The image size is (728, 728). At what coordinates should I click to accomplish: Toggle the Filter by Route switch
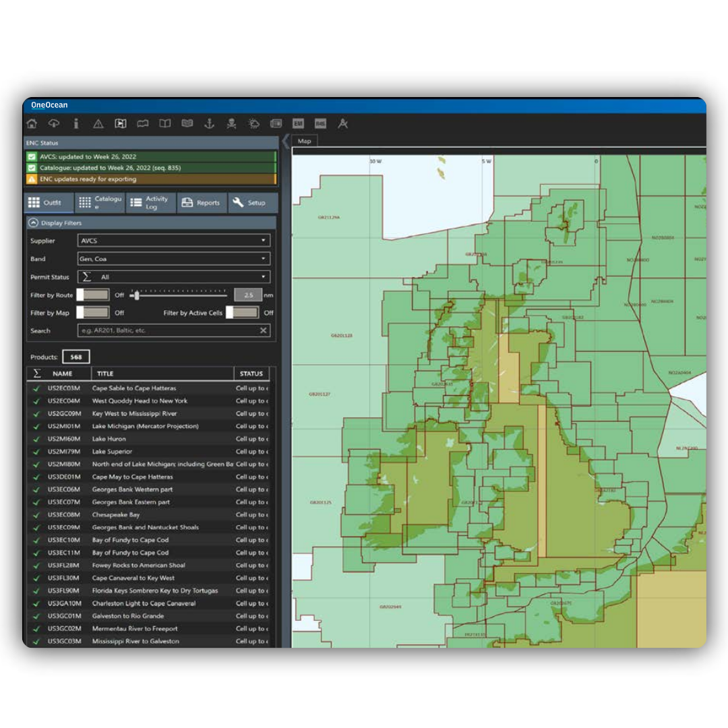pos(93,295)
